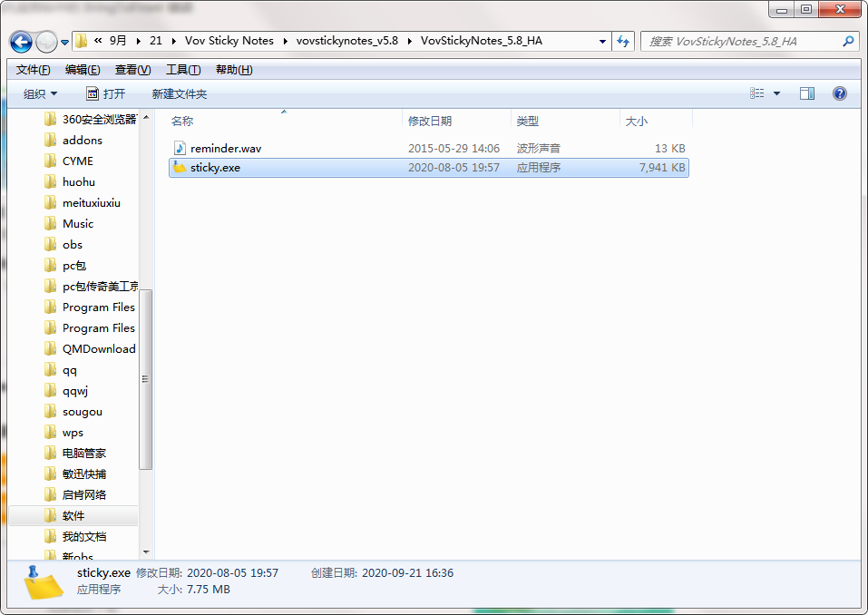The height and width of the screenshot is (615, 868).
Task: Click the folder tree scroll up arrow
Action: coord(146,117)
